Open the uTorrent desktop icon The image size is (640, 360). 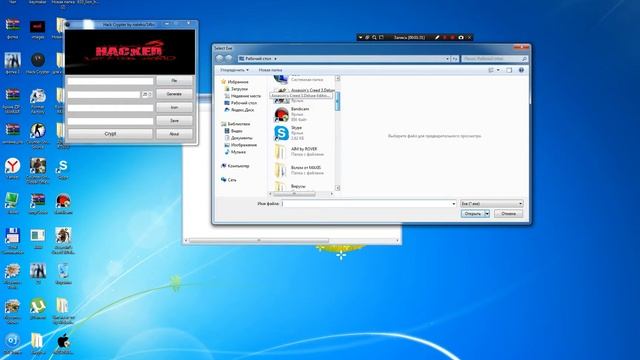(38, 309)
